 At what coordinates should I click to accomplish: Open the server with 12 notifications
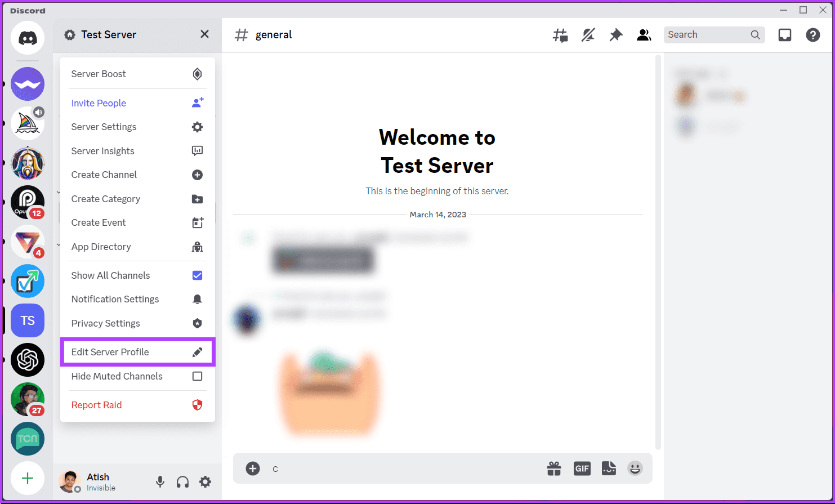click(x=28, y=202)
